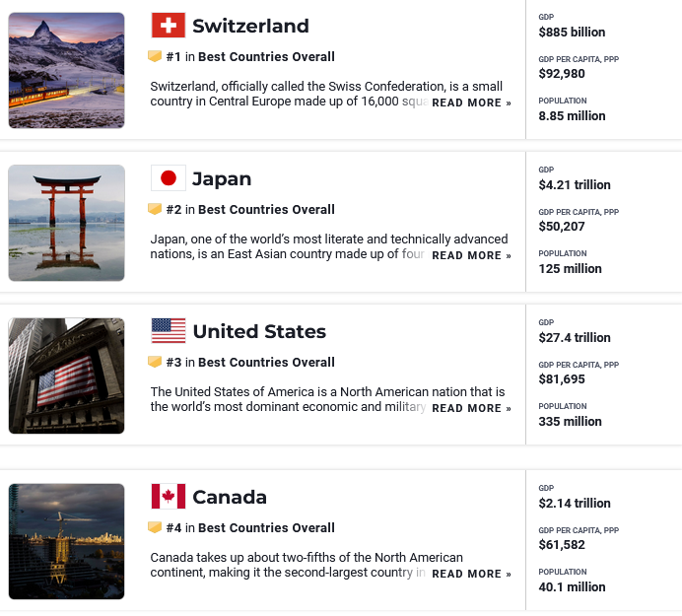Click the Canada flag icon
Viewport: 682px width, 616px height.
click(x=169, y=497)
